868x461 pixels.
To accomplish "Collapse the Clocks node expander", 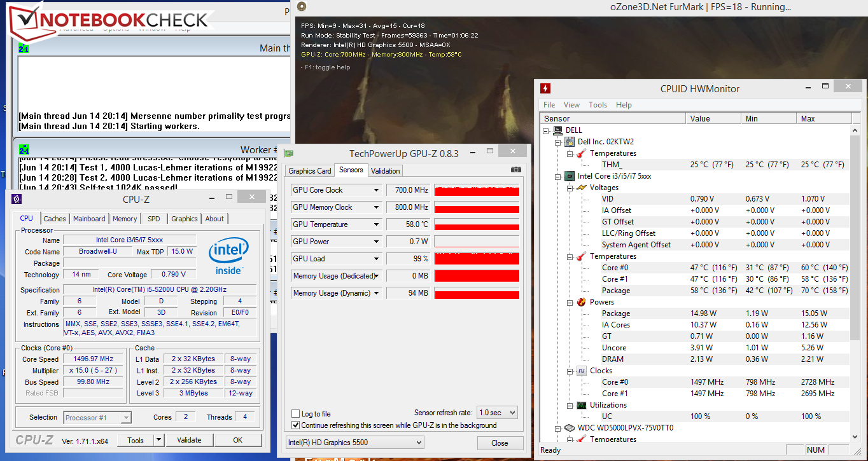I will coord(570,371).
